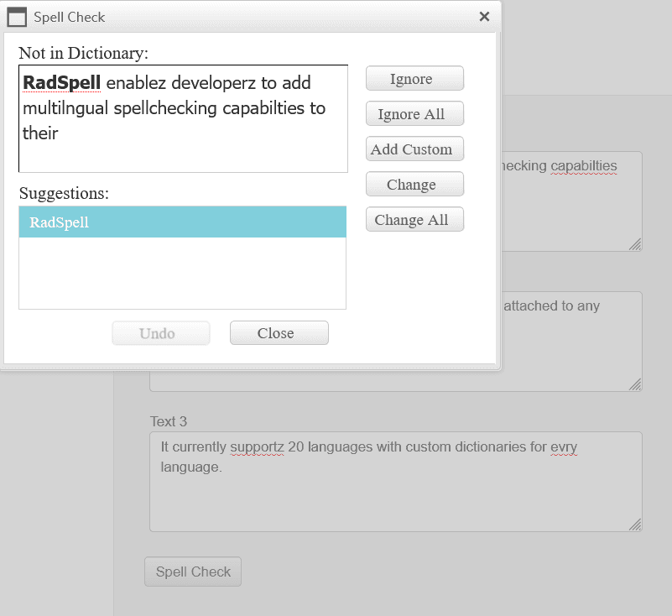Dismiss Spell Check dialog with X icon

pos(484,17)
